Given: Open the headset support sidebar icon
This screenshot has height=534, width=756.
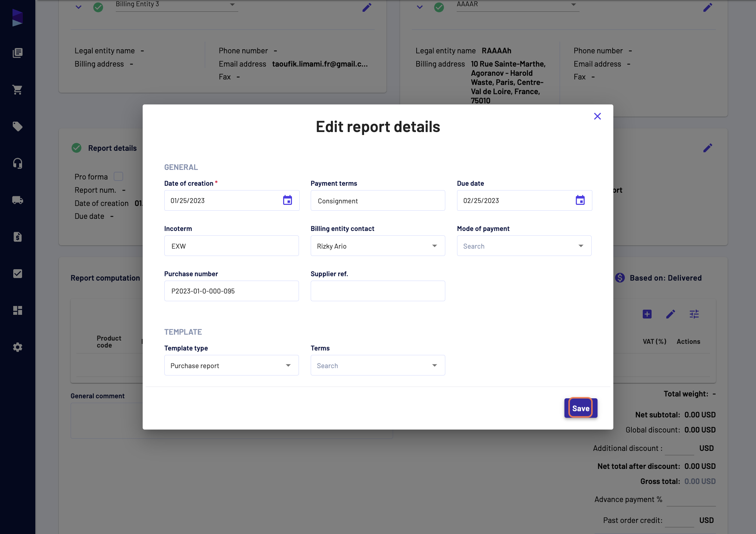Looking at the screenshot, I should tap(17, 163).
